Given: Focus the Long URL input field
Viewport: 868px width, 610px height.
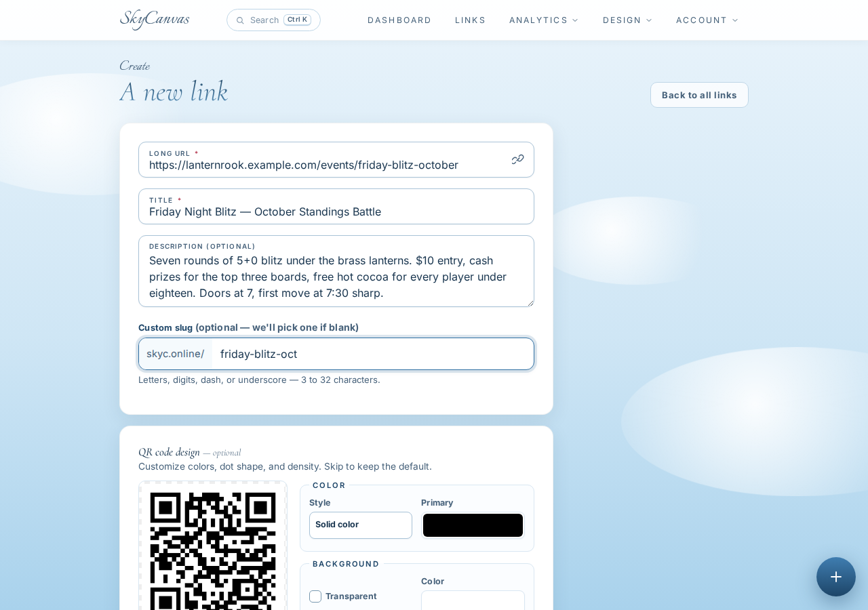Looking at the screenshot, I should (x=336, y=160).
